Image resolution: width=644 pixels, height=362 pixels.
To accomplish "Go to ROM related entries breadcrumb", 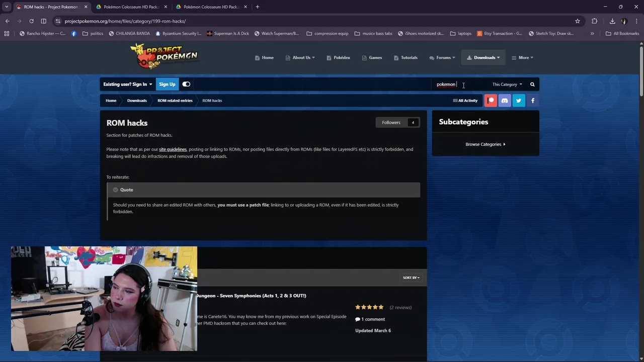I will click(x=175, y=101).
